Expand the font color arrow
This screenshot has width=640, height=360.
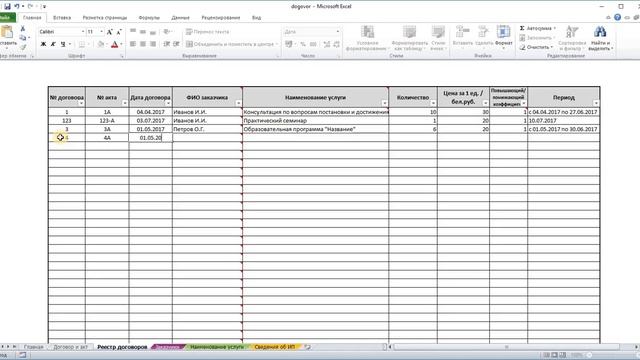[121, 44]
